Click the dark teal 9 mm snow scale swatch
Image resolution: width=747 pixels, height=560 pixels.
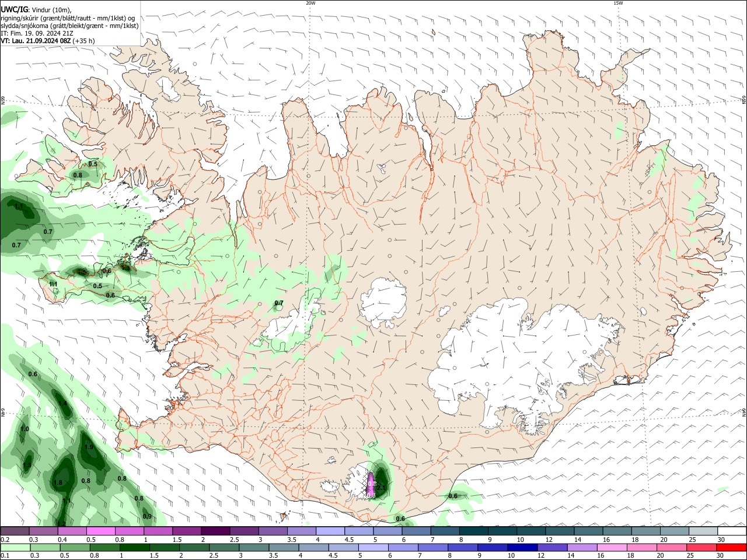tap(502, 531)
